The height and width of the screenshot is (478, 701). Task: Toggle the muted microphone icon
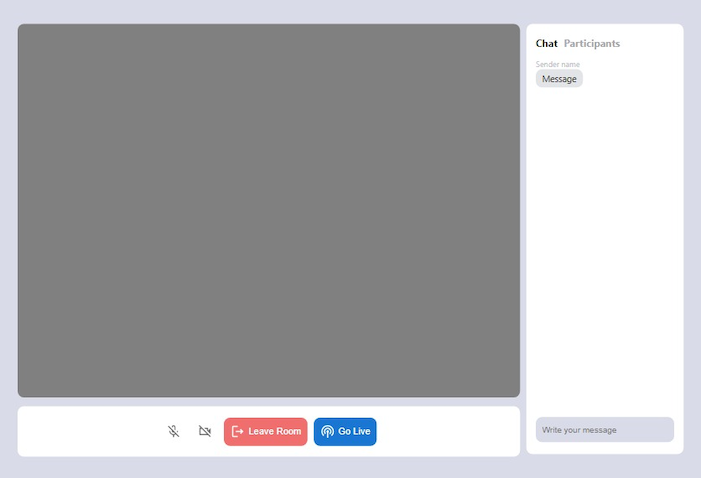pyautogui.click(x=173, y=431)
